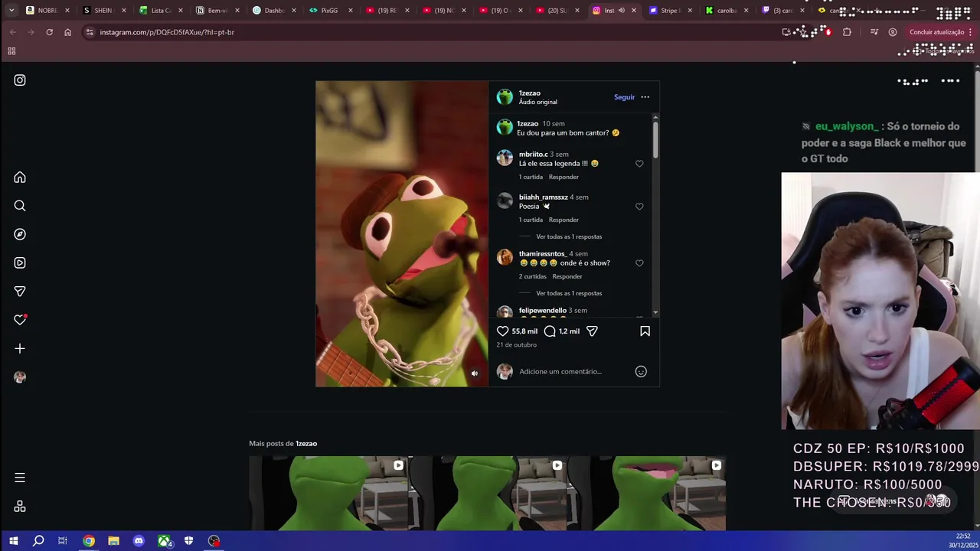The image size is (980, 551).
Task: Open second frog reel thumbnail
Action: coord(487,493)
